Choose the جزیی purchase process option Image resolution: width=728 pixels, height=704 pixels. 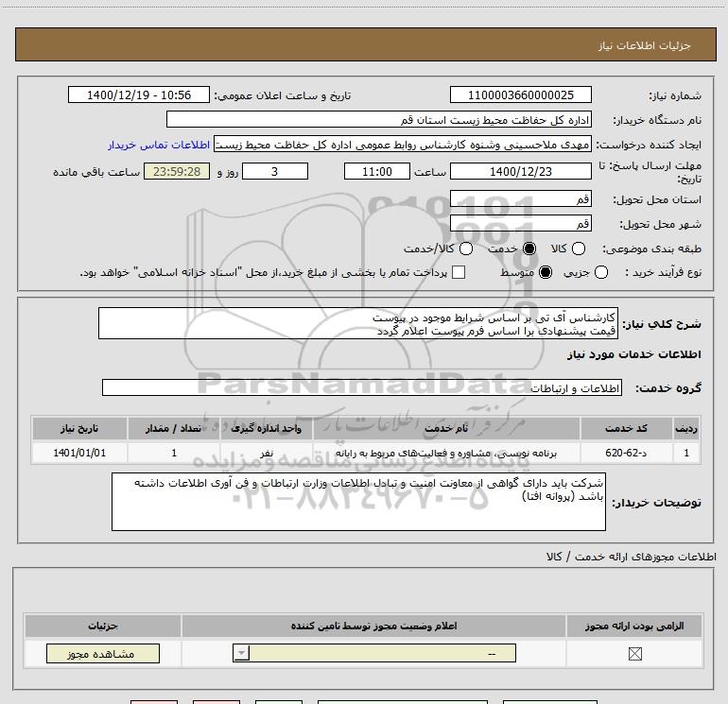600,272
